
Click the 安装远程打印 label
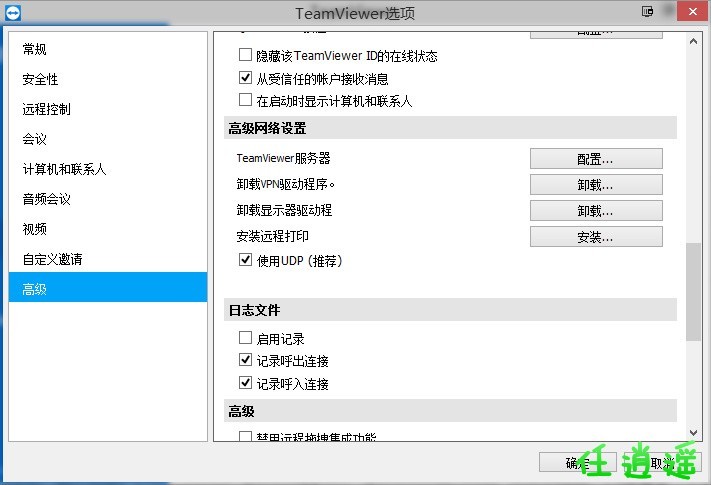tap(273, 236)
